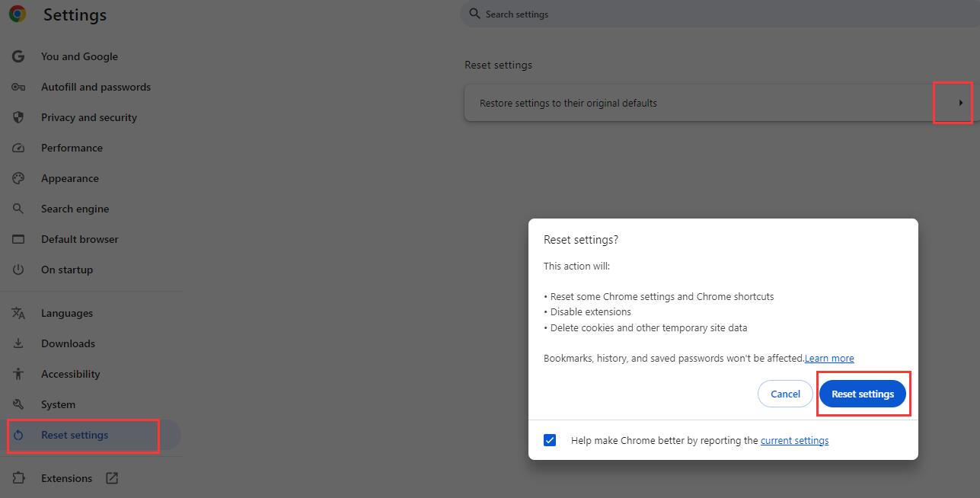
Task: Dismiss the dialog with Cancel
Action: pos(784,394)
